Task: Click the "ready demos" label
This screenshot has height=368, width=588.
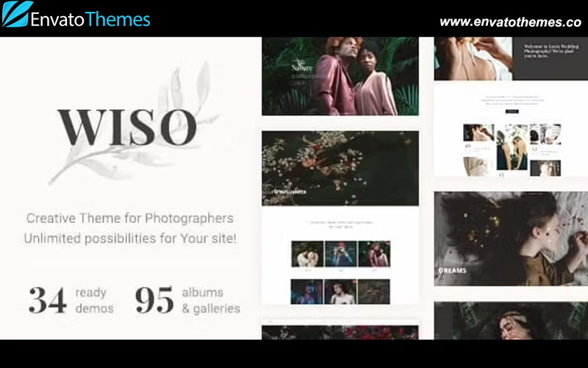Action: tap(94, 300)
